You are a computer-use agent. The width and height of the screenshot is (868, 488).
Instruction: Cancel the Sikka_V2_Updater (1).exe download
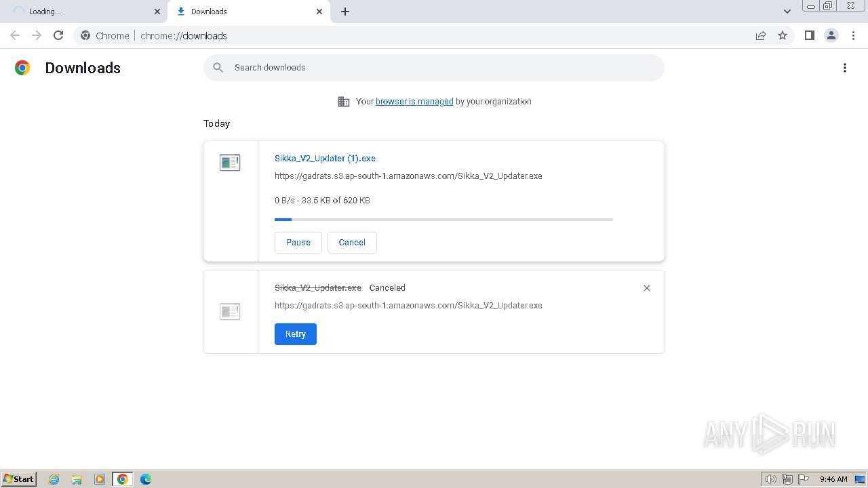click(352, 243)
